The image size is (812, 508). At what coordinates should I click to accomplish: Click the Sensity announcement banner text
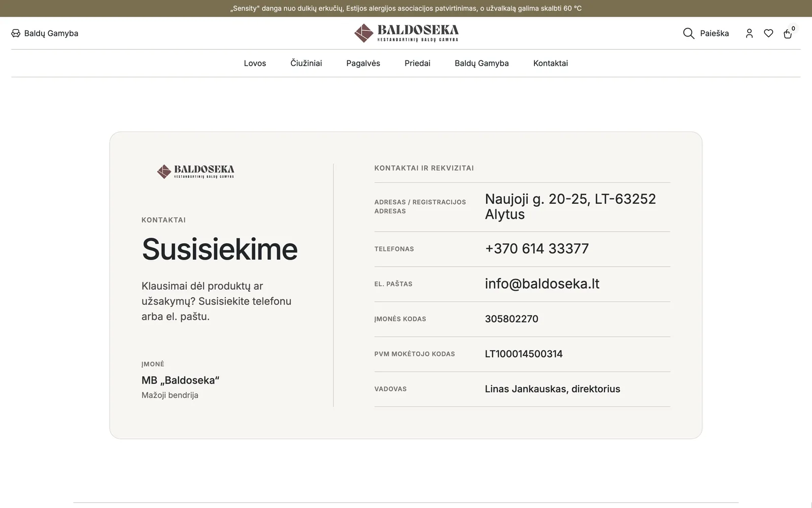pyautogui.click(x=406, y=9)
